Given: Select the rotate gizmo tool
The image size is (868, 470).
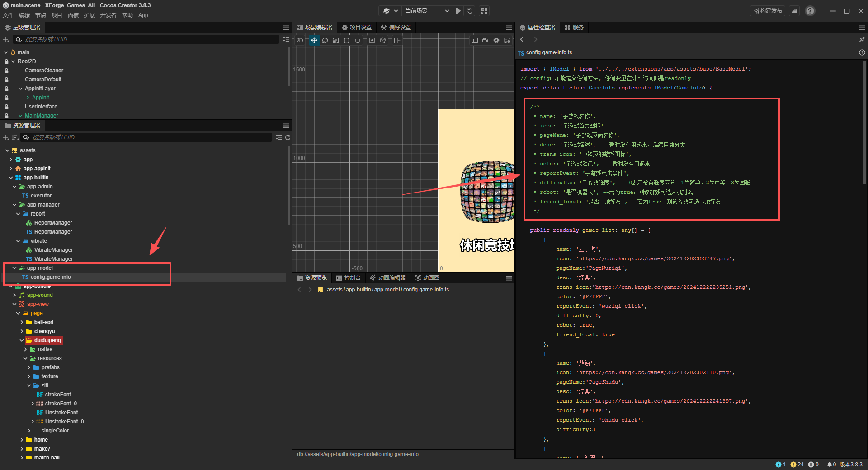Looking at the screenshot, I should (325, 40).
